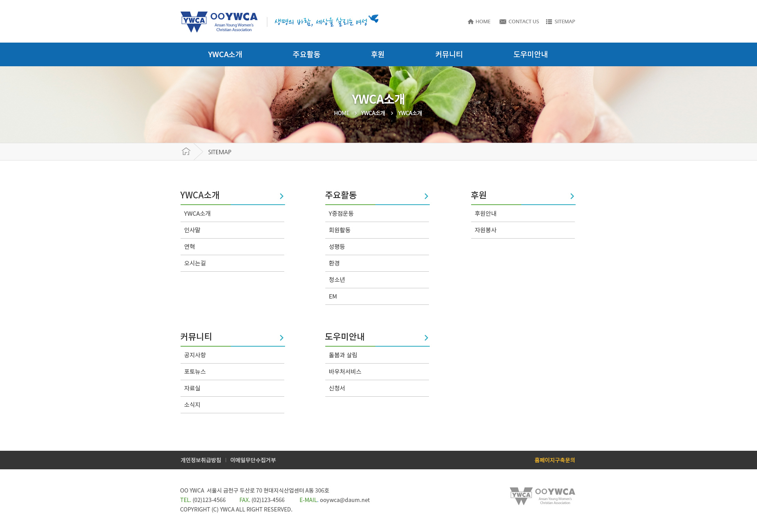The width and height of the screenshot is (757, 532).
Task: Expand 주요활동 using its chevron arrow
Action: [426, 196]
